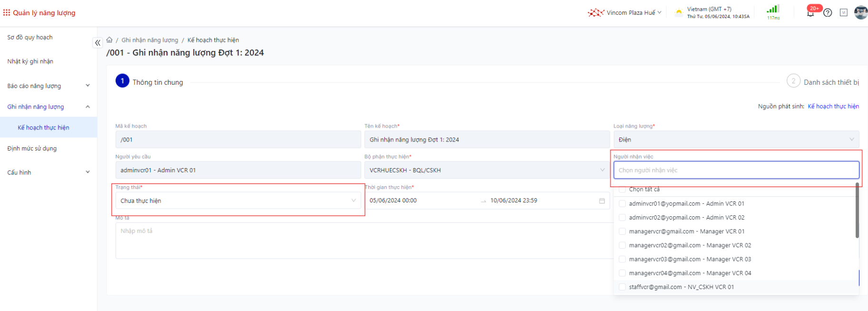868x311 pixels.
Task: Go to 'Định mức sử dụng' menu
Action: tap(32, 149)
